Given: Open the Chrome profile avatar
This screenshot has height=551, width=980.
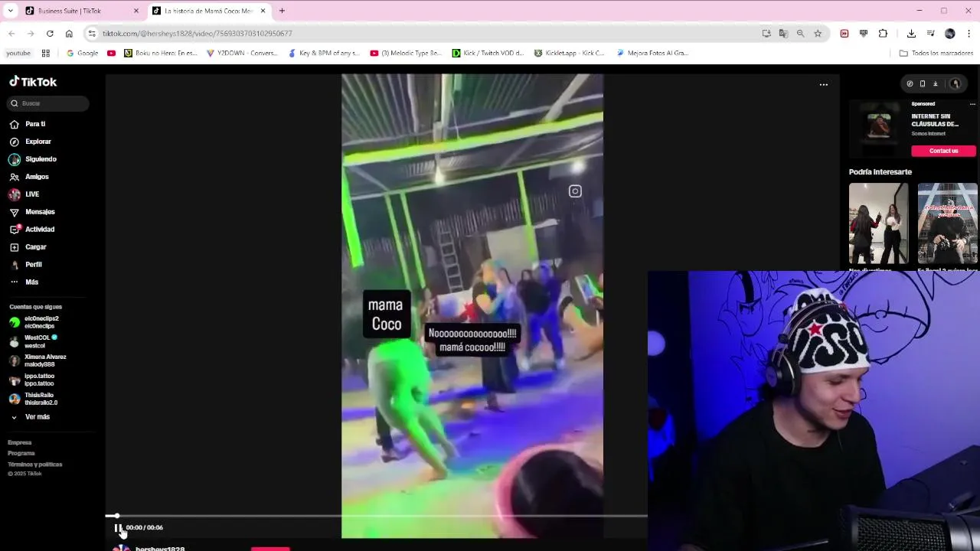Looking at the screenshot, I should coord(950,34).
